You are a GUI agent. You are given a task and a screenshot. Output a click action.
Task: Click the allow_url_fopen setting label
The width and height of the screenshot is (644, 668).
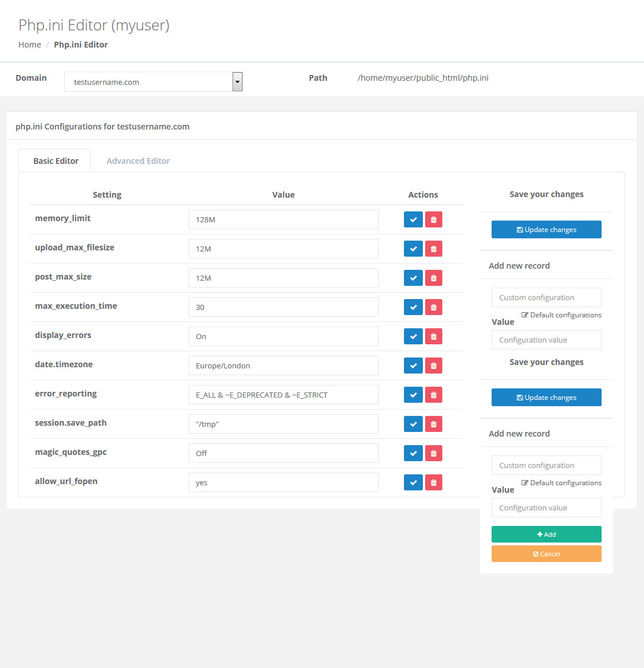[66, 481]
